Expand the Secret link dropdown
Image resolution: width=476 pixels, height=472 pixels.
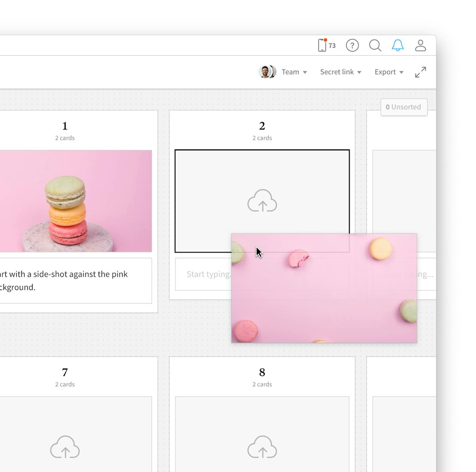340,72
